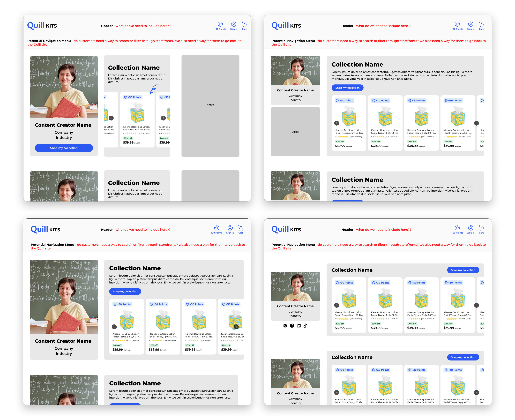Click previous carousel arrow in the narrow three-card carousel
Viewport: 515px width, 420px height.
tap(111, 118)
